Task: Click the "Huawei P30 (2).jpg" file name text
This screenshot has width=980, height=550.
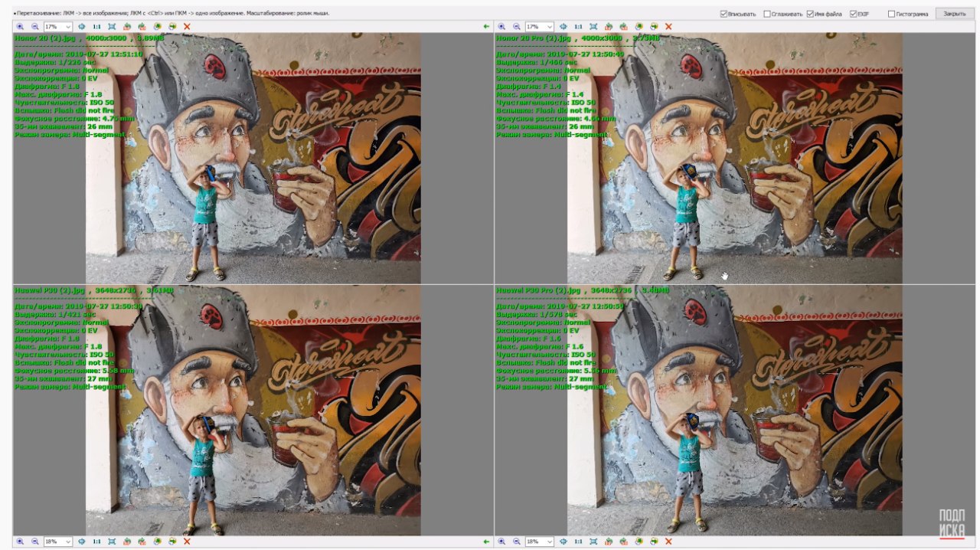Action: point(50,290)
